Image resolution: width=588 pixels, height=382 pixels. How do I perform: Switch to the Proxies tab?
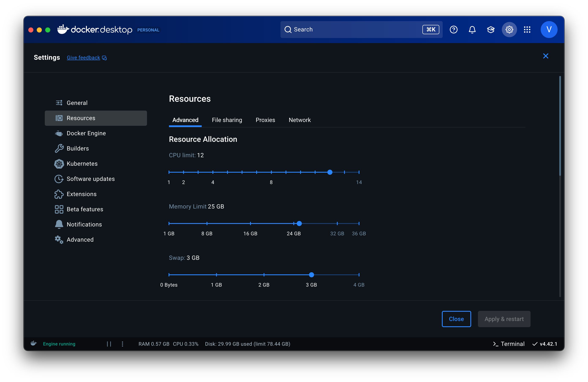[265, 120]
